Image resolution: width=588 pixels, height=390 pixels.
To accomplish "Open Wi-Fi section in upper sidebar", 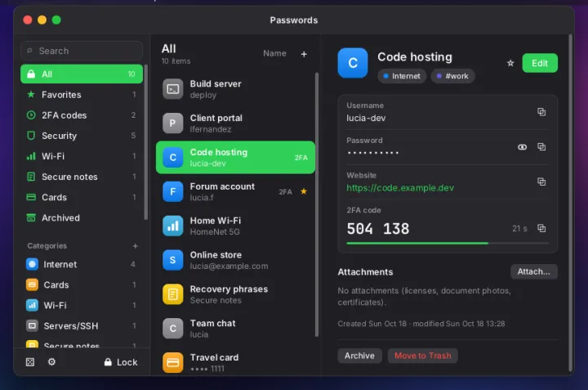I will pos(82,156).
